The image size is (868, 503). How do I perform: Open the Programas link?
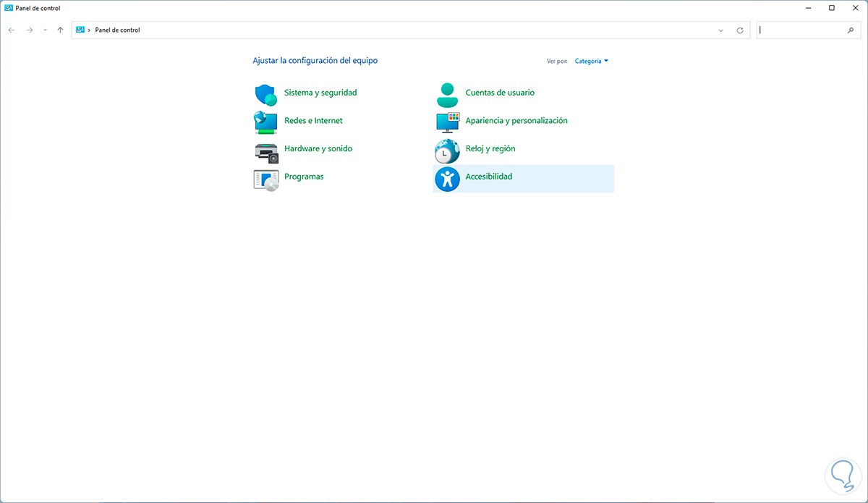click(x=304, y=177)
